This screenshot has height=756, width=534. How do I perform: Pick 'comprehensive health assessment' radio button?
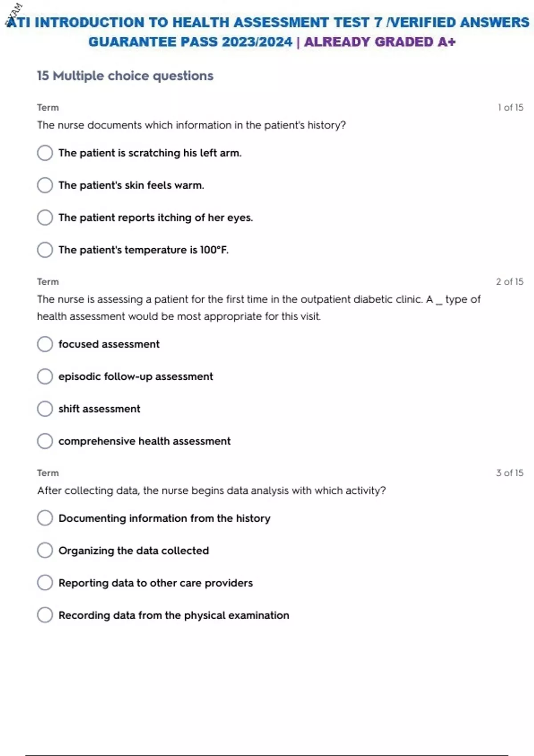[45, 441]
